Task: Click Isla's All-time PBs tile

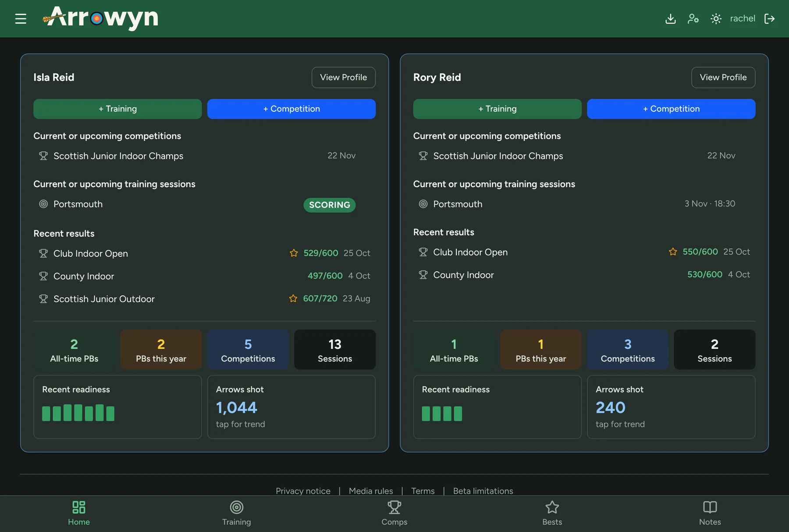Action: [74, 350]
